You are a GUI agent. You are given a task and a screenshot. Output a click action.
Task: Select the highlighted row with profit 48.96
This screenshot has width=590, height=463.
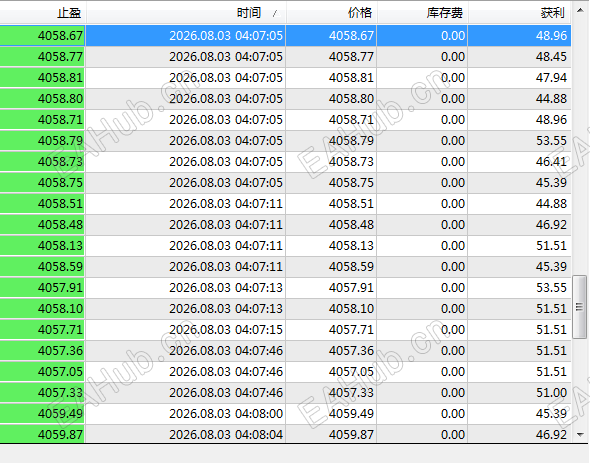pyautogui.click(x=286, y=36)
